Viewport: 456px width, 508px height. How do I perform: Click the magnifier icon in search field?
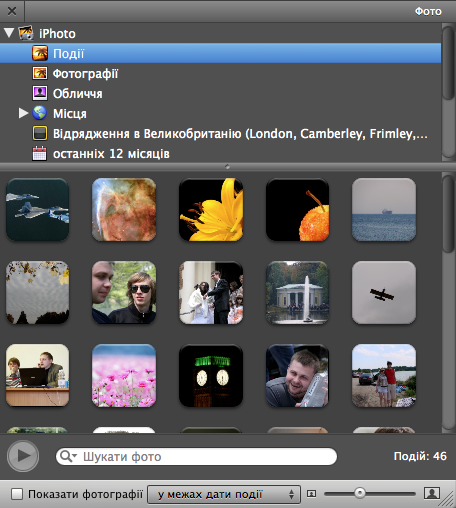(x=67, y=456)
